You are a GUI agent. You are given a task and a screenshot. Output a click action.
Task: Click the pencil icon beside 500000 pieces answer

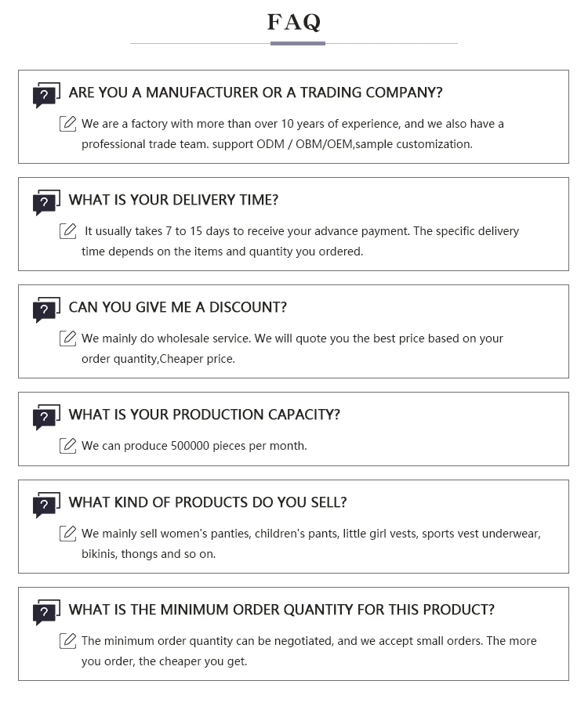point(68,446)
